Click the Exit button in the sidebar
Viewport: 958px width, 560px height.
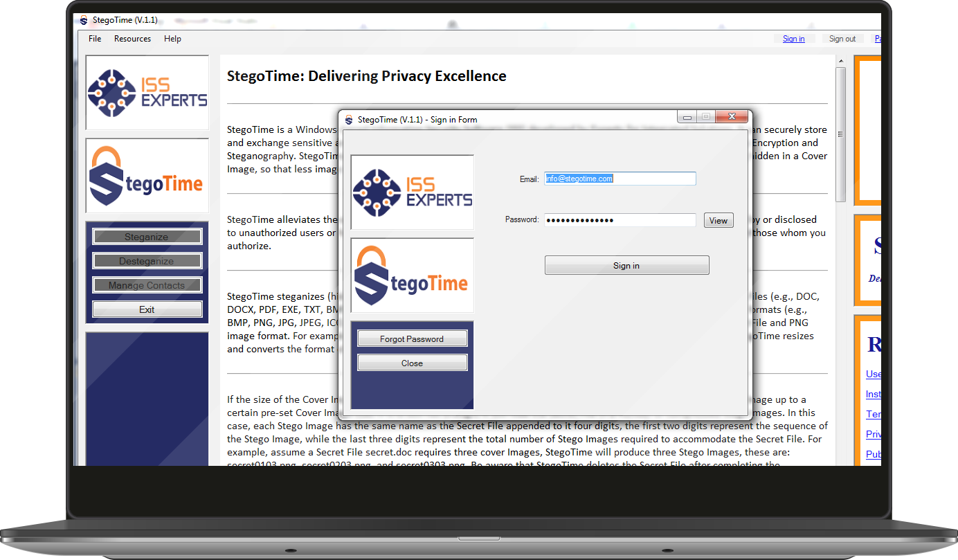pos(147,309)
